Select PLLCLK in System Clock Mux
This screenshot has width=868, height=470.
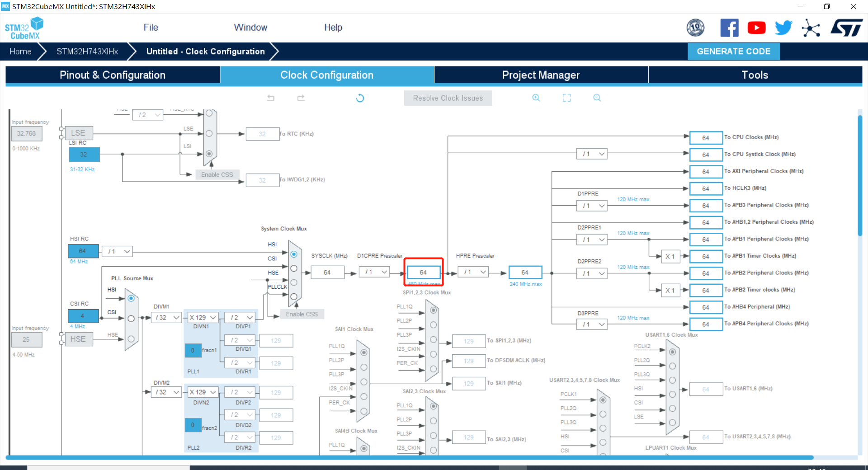point(294,296)
